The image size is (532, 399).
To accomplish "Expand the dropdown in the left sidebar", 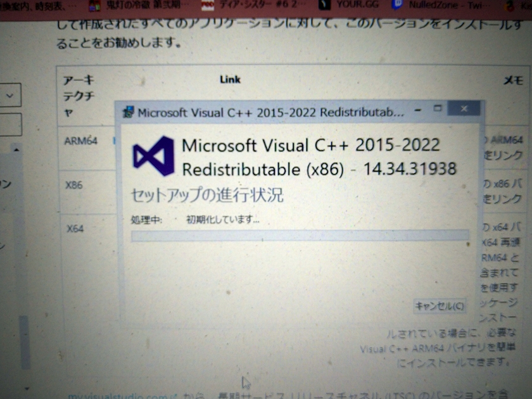I will tap(10, 96).
